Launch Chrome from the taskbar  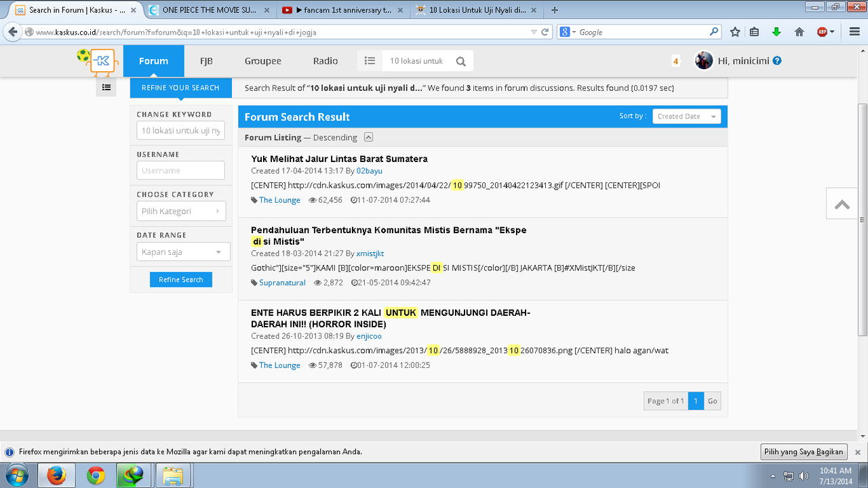96,476
